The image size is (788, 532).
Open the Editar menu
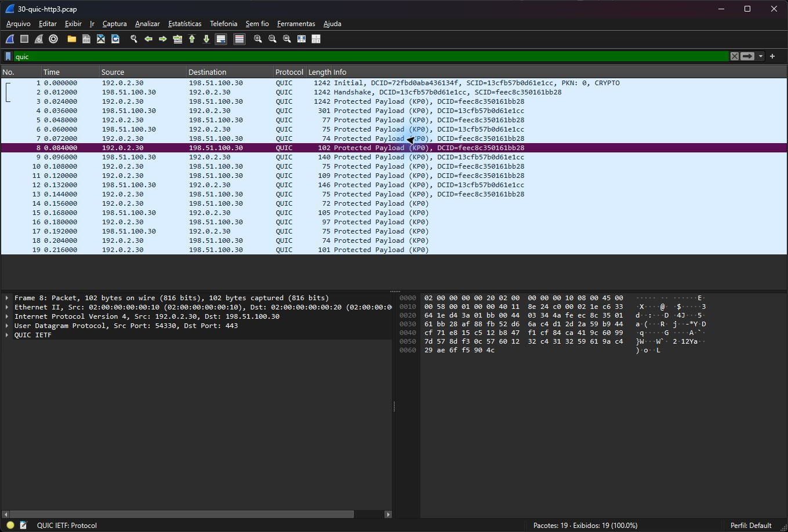tap(48, 24)
